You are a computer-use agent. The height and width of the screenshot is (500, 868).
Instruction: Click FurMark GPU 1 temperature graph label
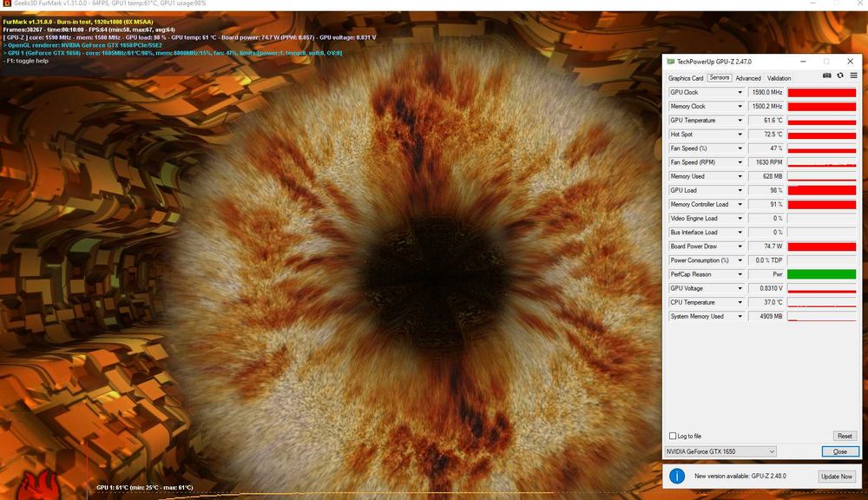pyautogui.click(x=144, y=488)
